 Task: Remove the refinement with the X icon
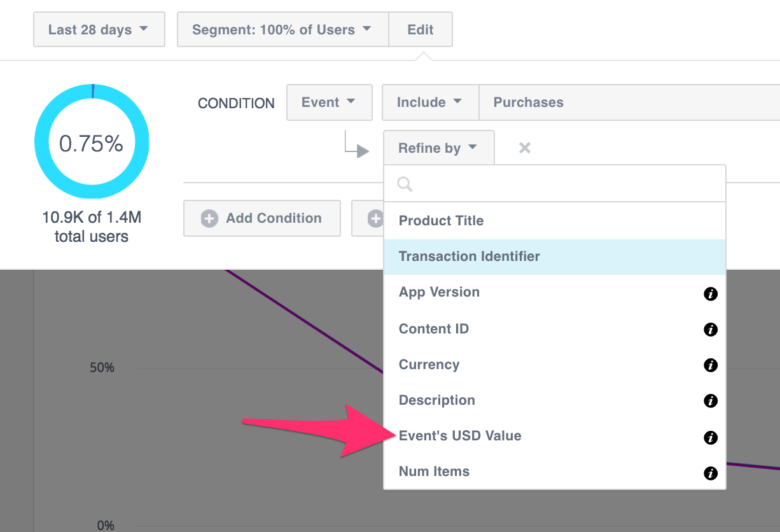[x=525, y=148]
